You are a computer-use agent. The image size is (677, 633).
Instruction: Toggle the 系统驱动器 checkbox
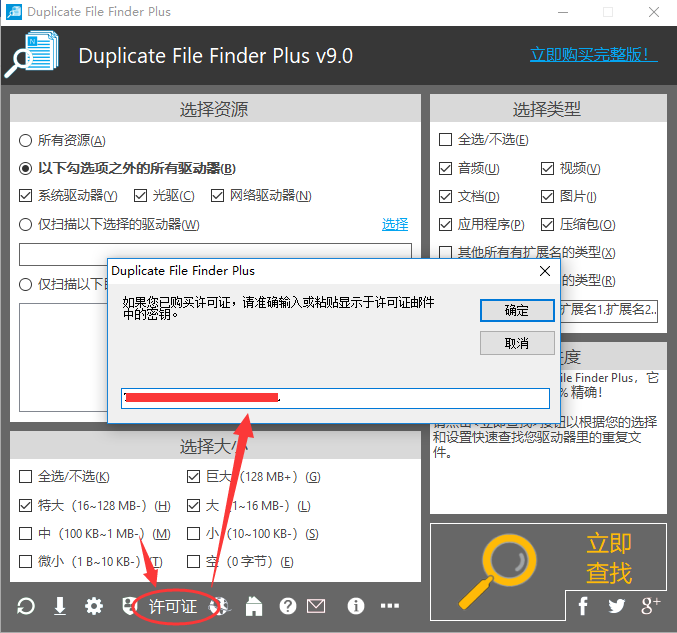point(26,196)
